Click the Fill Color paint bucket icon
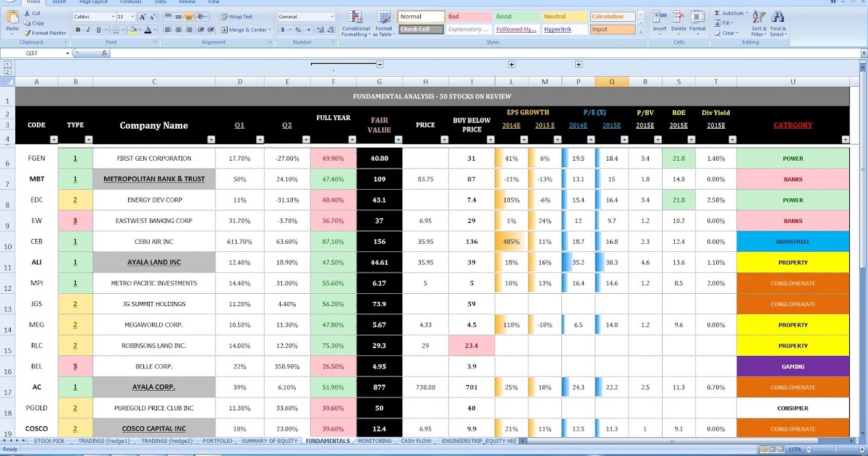Screen dimensions: 868x456 pyautogui.click(x=132, y=30)
